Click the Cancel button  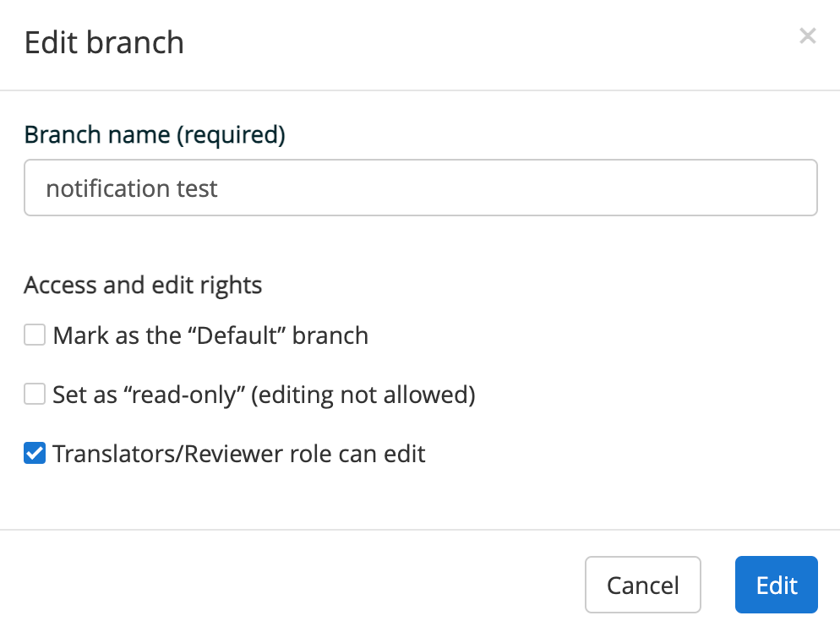click(x=643, y=585)
